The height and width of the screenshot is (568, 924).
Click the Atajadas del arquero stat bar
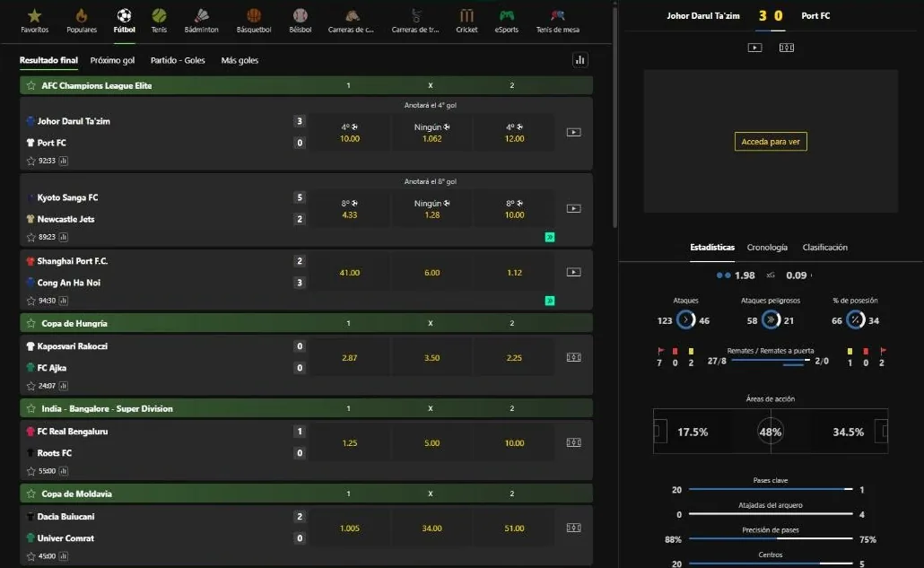click(x=771, y=514)
